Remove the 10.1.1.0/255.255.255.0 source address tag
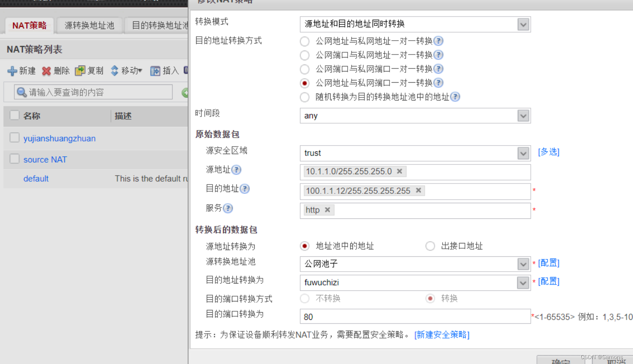The width and height of the screenshot is (633, 364). pos(399,171)
